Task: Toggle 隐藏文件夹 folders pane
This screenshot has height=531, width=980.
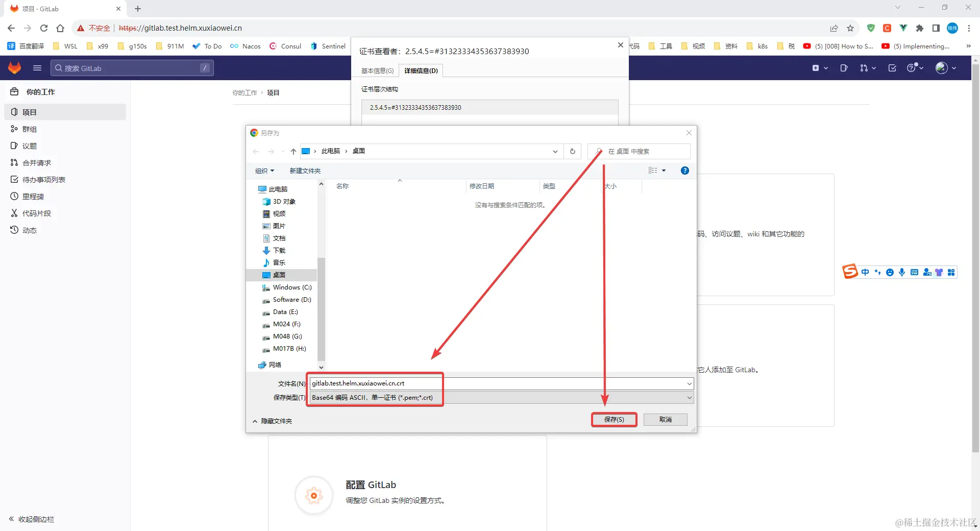Action: (273, 421)
